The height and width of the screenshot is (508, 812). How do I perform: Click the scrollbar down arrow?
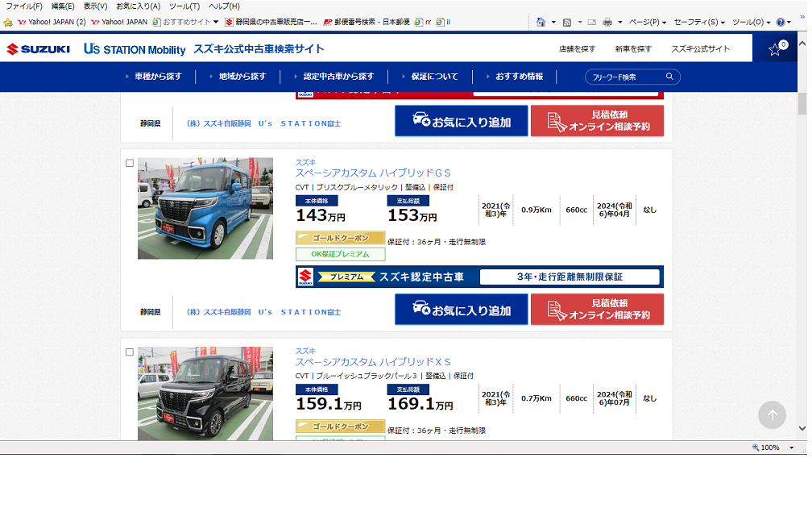(x=802, y=428)
